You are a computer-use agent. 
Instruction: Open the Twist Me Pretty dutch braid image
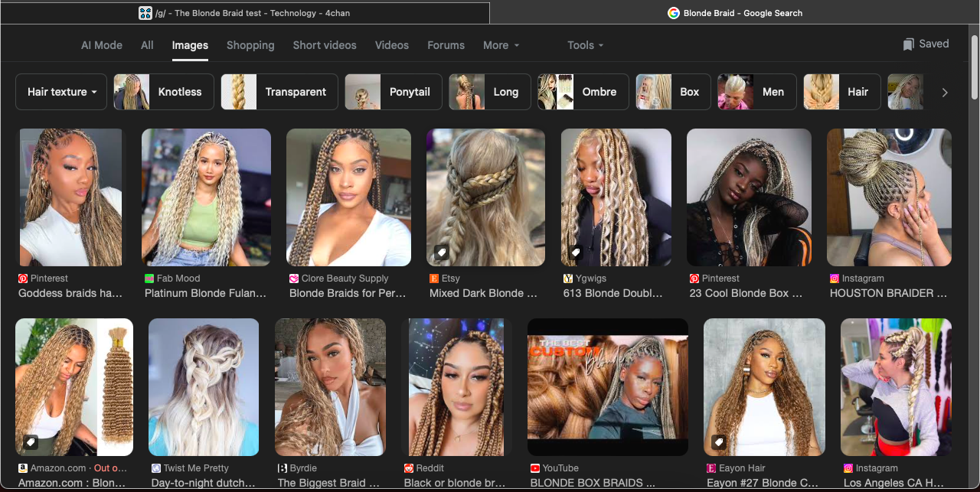(204, 387)
